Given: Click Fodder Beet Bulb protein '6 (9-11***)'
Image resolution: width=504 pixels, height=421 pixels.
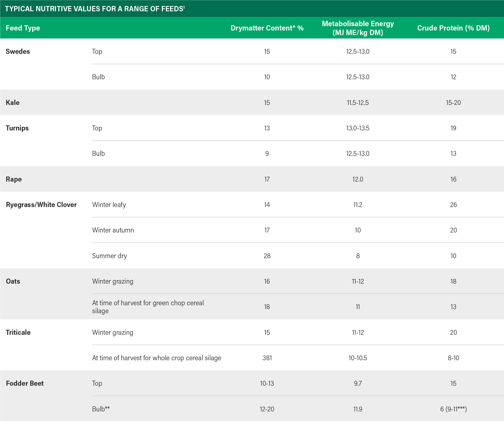Looking at the screenshot, I should click(x=453, y=409).
